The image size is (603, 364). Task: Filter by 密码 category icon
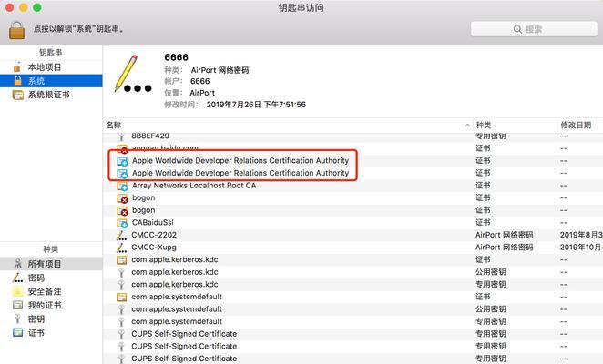point(17,278)
